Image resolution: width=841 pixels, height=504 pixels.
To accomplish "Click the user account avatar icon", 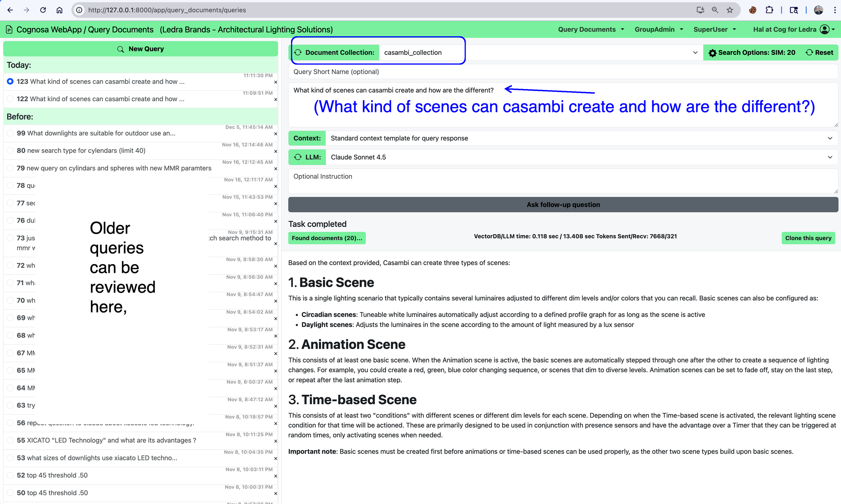I will (x=824, y=30).
